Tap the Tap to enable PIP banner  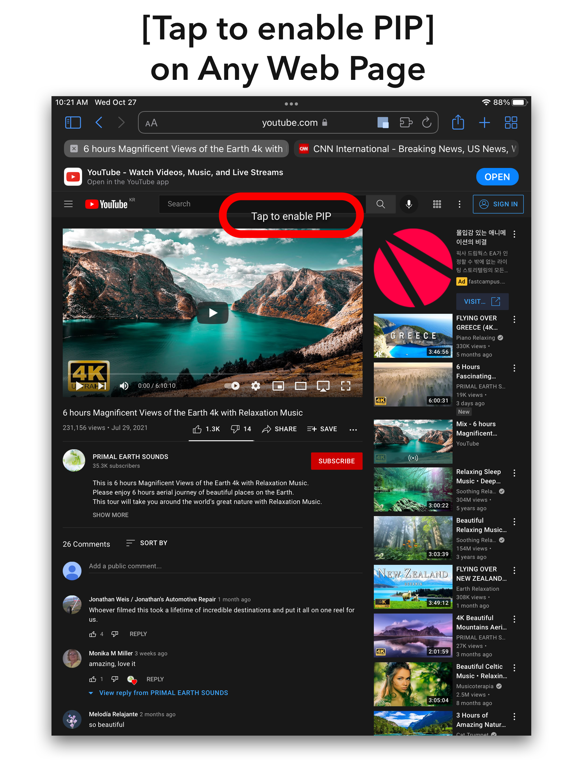click(x=291, y=216)
